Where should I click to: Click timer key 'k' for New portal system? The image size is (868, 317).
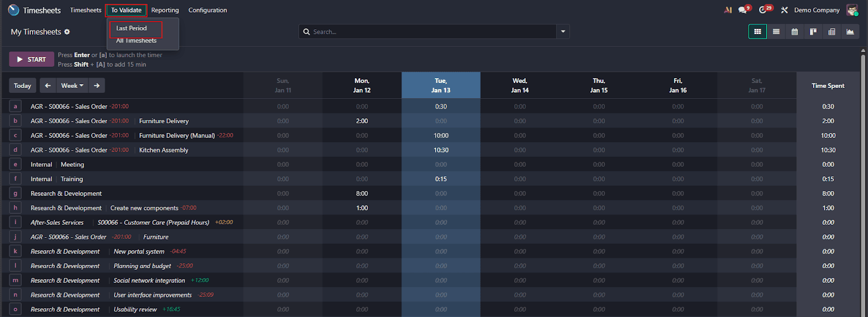click(x=15, y=251)
